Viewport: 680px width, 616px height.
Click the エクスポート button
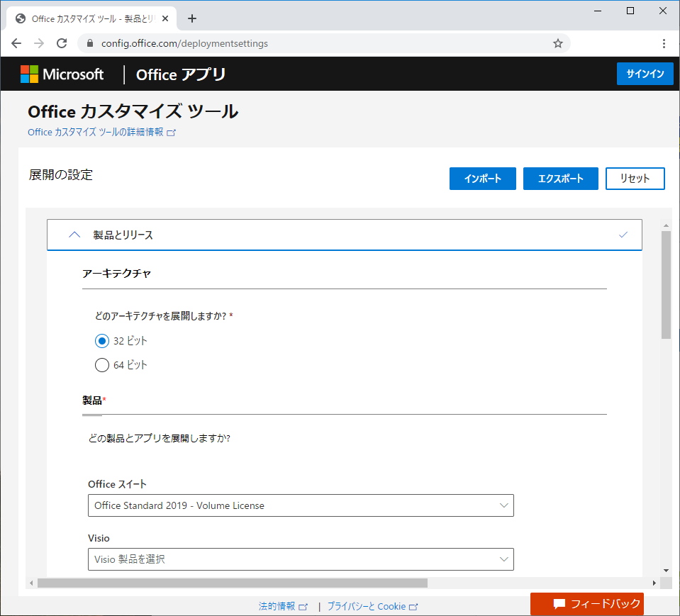point(561,179)
